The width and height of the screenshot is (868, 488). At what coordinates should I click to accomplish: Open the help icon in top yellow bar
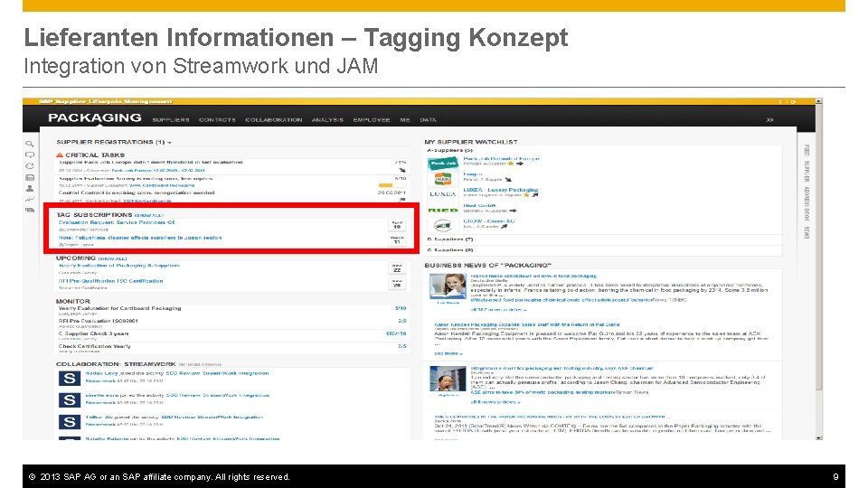781,102
